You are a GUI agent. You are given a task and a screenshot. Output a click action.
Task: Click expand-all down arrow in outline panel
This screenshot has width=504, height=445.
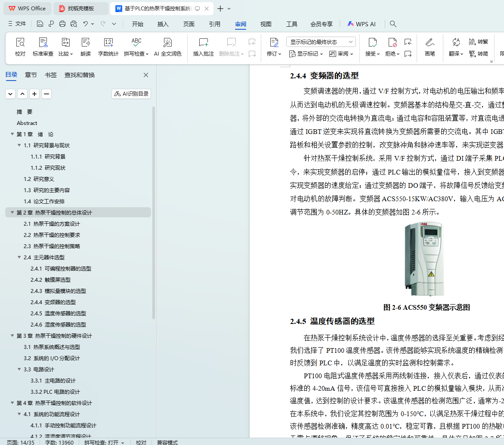10,94
